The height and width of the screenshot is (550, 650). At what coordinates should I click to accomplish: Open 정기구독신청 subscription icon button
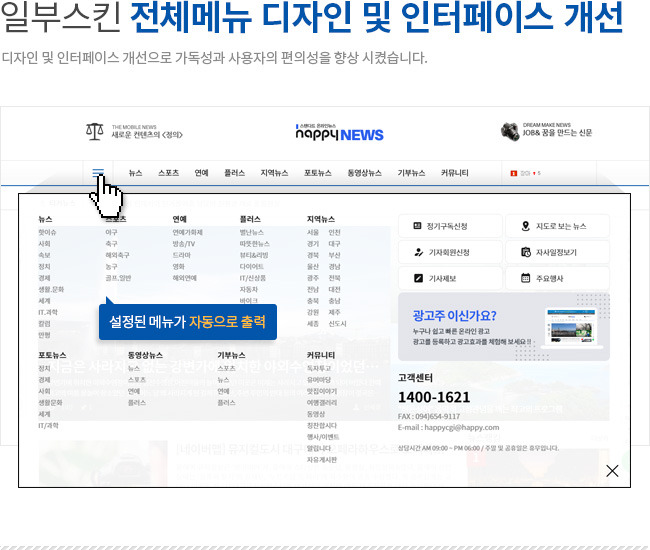point(450,226)
